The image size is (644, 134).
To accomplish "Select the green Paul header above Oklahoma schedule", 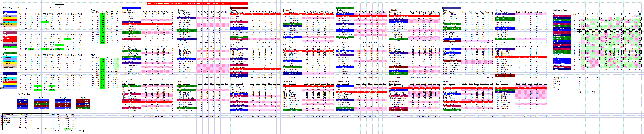I will click(x=345, y=8).
